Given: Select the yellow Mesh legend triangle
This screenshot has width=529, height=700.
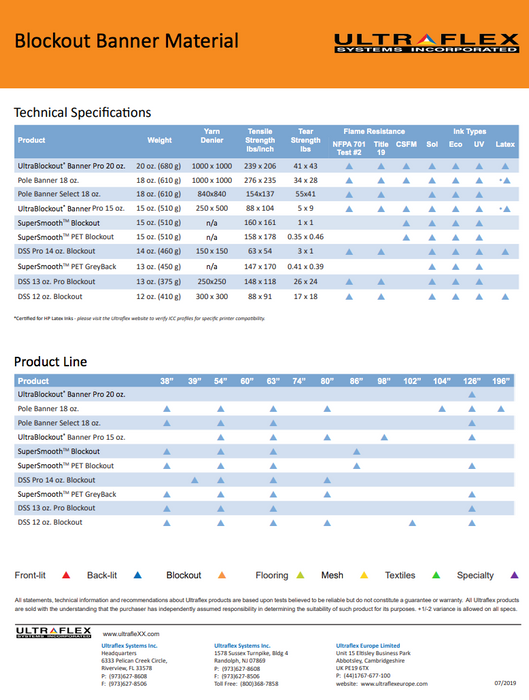Looking at the screenshot, I should coord(364,575).
